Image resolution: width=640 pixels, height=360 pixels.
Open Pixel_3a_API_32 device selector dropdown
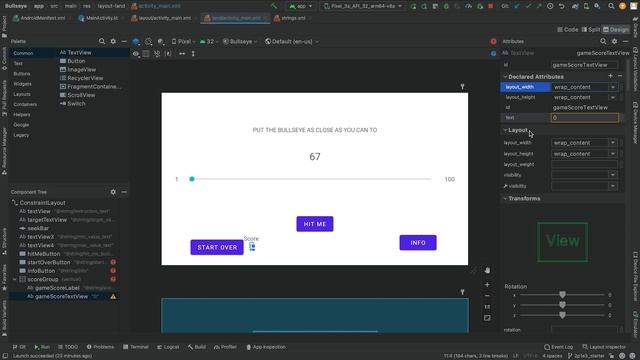point(363,6)
